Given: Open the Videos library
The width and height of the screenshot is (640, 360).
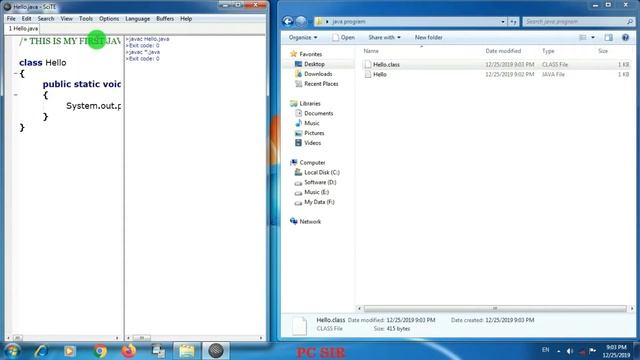Looking at the screenshot, I should pos(308,143).
